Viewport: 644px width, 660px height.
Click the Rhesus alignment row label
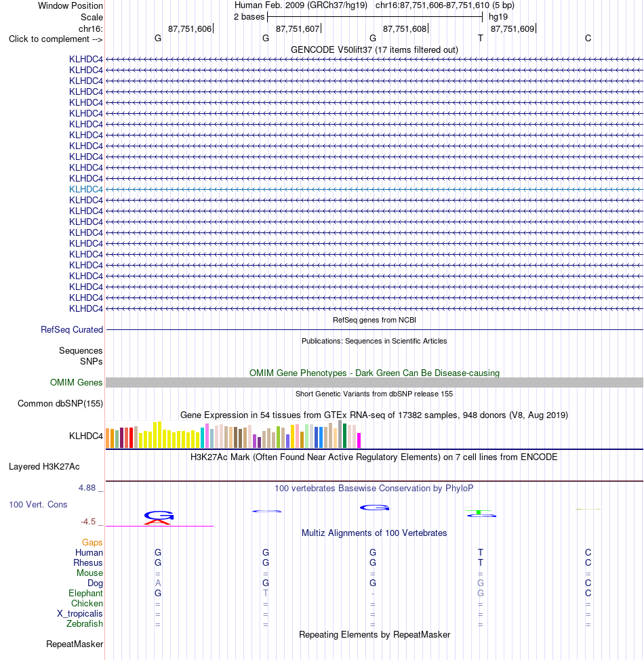88,563
